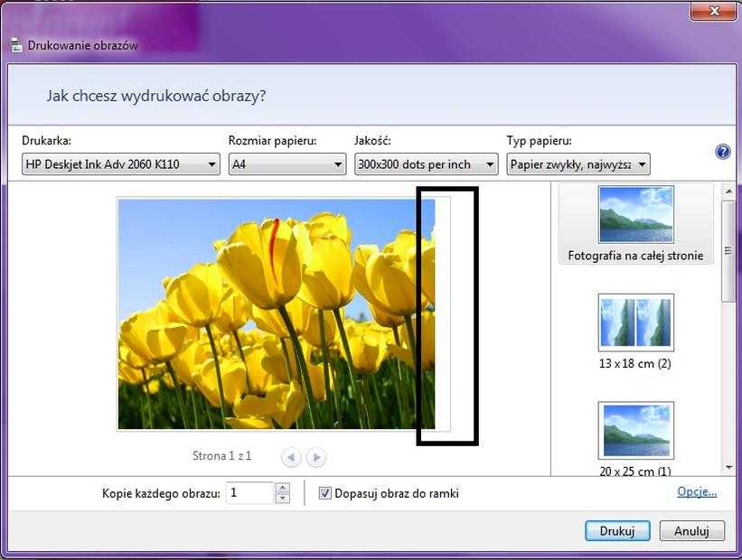This screenshot has width=742, height=560.
Task: Click the tulips print preview image
Action: (x=277, y=314)
